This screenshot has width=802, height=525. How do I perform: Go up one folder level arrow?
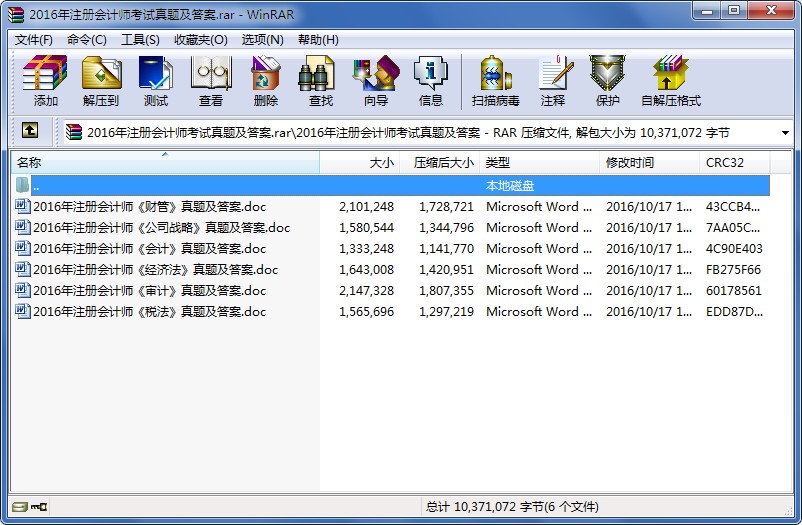30,131
